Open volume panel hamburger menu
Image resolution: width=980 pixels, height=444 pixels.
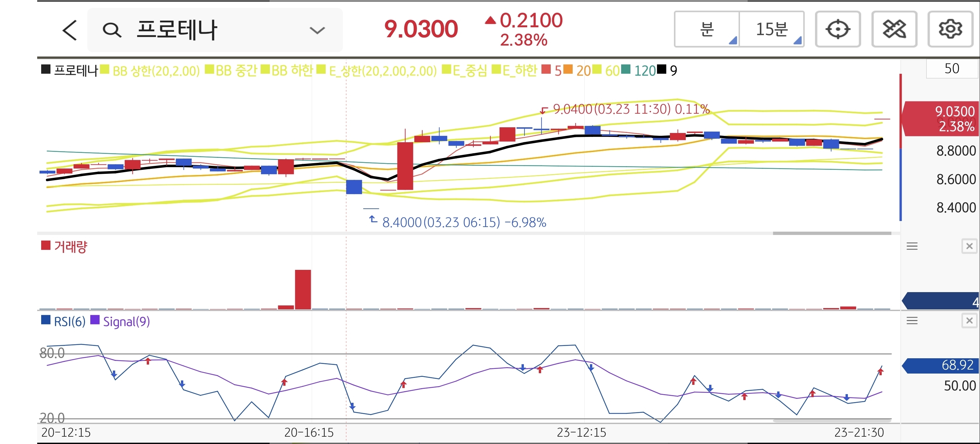pos(912,246)
